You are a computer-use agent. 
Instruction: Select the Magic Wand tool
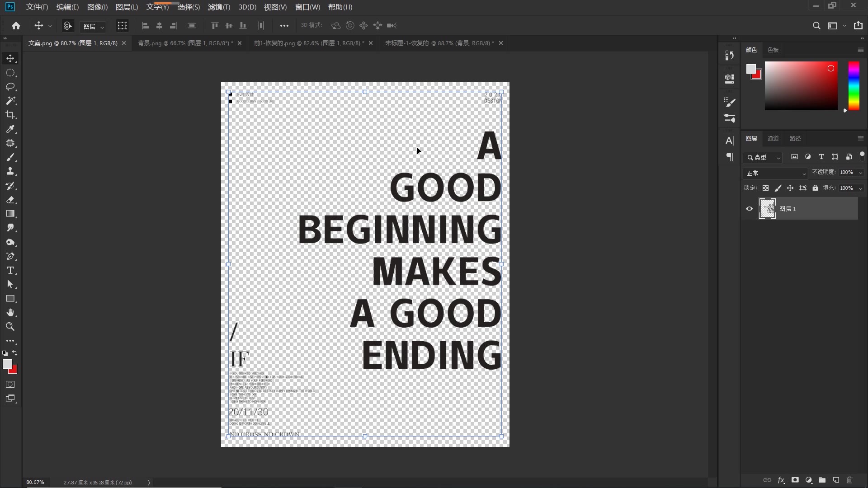click(x=10, y=101)
